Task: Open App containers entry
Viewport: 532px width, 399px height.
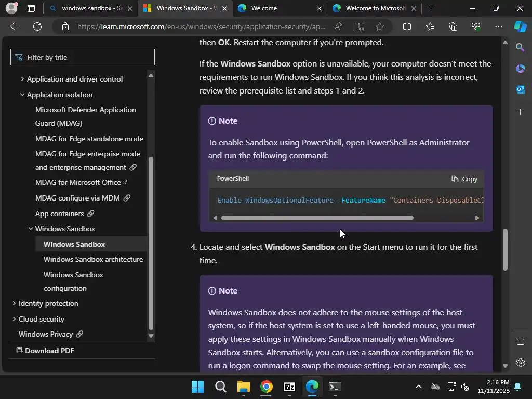Action: (x=64, y=214)
